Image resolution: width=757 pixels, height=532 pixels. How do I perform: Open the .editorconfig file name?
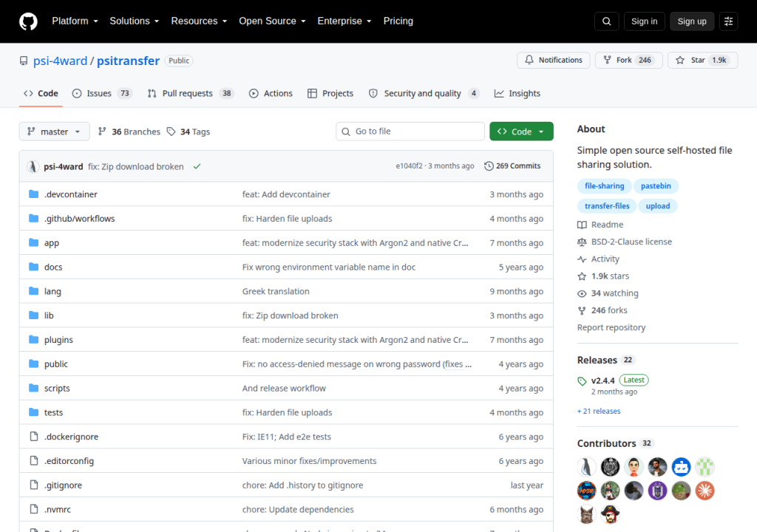coord(69,461)
